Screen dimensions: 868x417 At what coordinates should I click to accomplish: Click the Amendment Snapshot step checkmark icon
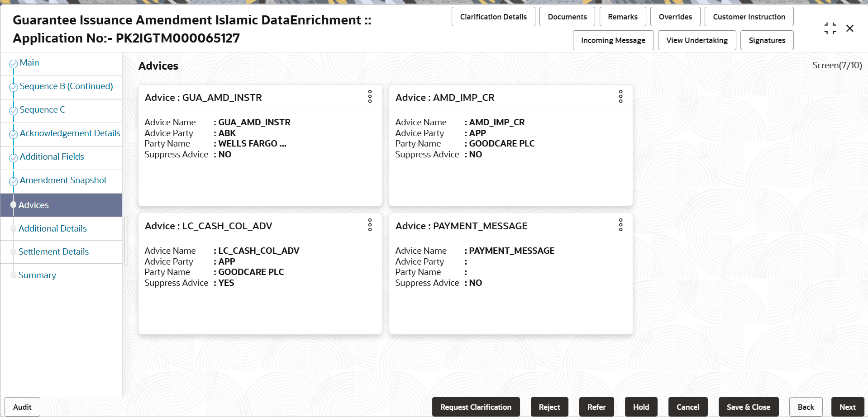pyautogui.click(x=14, y=181)
